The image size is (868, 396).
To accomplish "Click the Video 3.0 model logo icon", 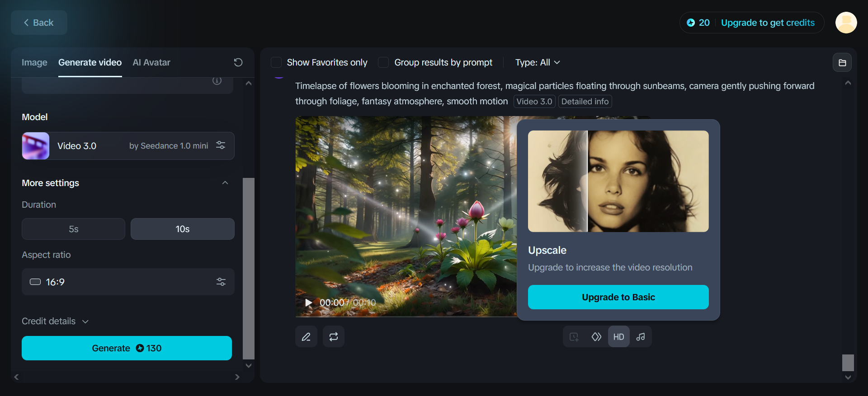I will tap(36, 146).
